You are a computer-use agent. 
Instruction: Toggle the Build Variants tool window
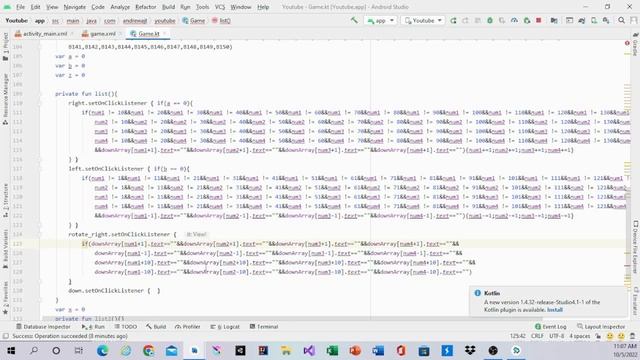(5, 249)
